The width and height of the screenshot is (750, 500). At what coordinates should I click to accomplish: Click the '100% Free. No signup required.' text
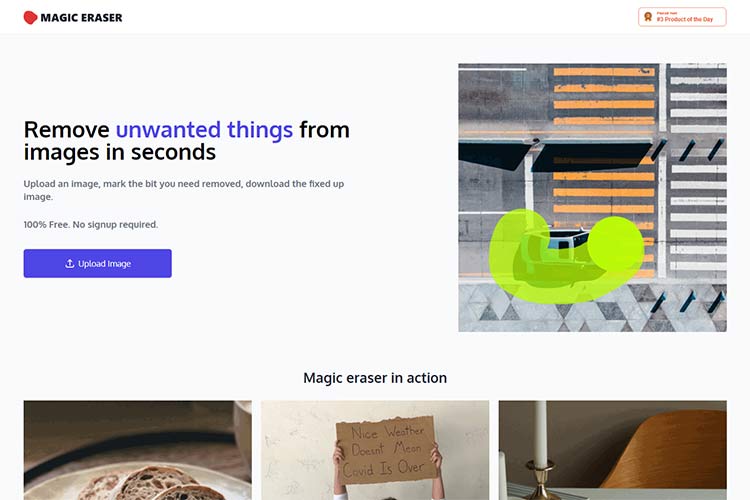pyautogui.click(x=91, y=224)
